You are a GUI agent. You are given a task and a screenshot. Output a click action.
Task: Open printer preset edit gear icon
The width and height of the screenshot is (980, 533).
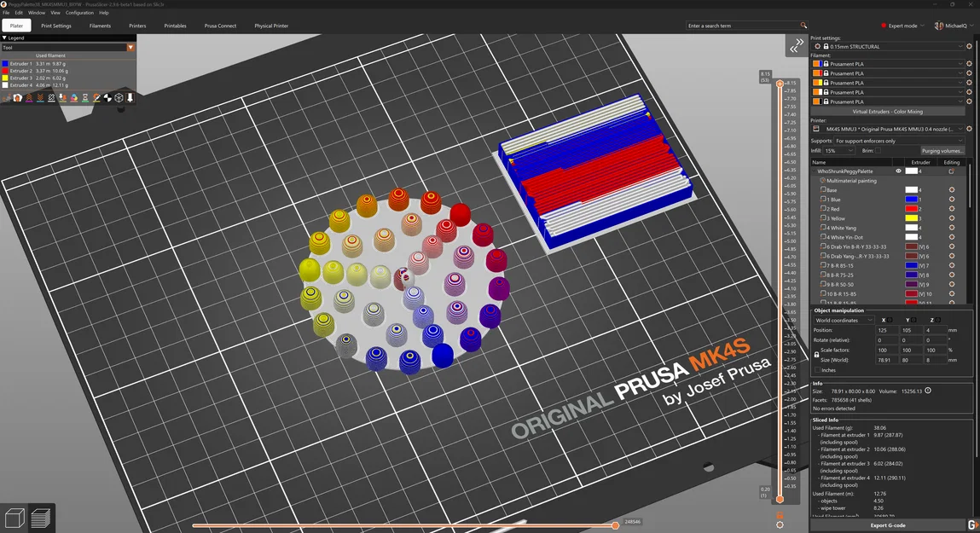coord(970,129)
